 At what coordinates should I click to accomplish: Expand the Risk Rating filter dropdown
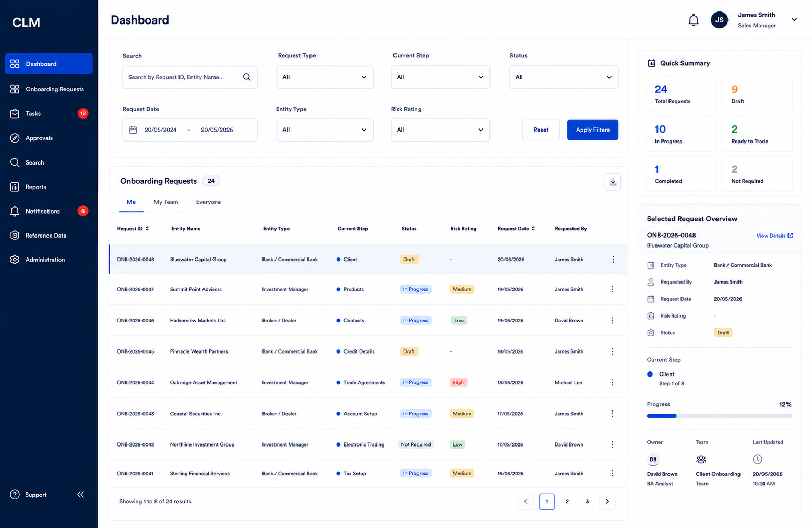click(440, 130)
